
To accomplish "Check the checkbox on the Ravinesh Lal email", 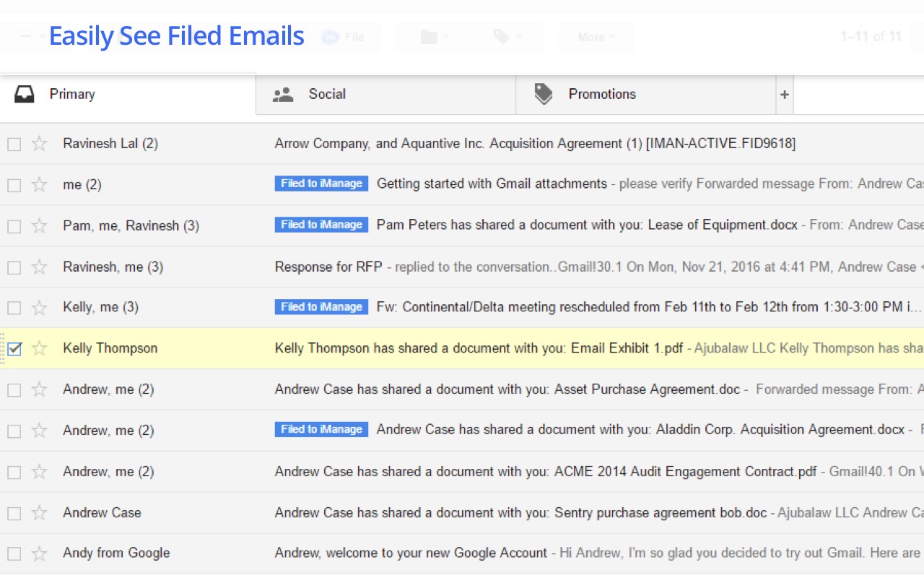I will coord(14,143).
